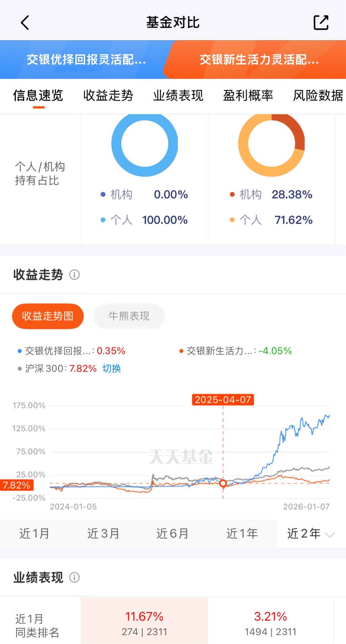346x644 pixels.
Task: Tap the share icon in header
Action: coord(321,23)
